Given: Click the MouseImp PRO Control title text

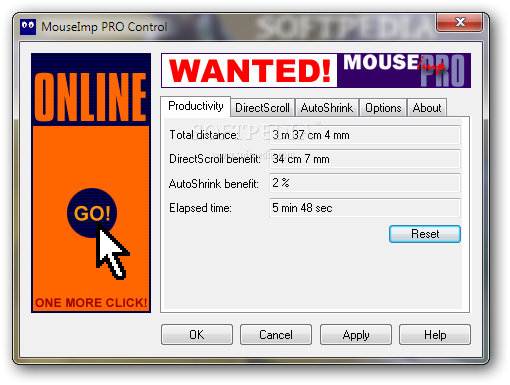Looking at the screenshot, I should click(x=104, y=27).
